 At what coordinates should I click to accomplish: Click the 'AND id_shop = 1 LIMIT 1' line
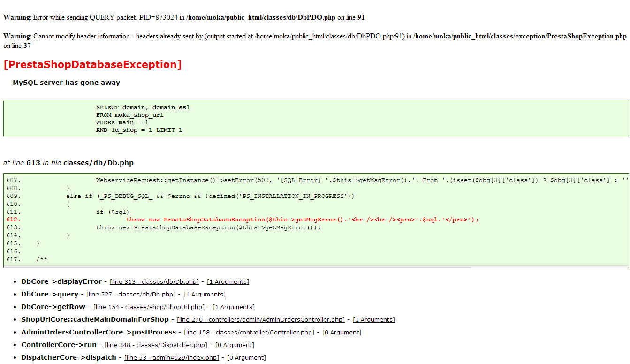(139, 130)
